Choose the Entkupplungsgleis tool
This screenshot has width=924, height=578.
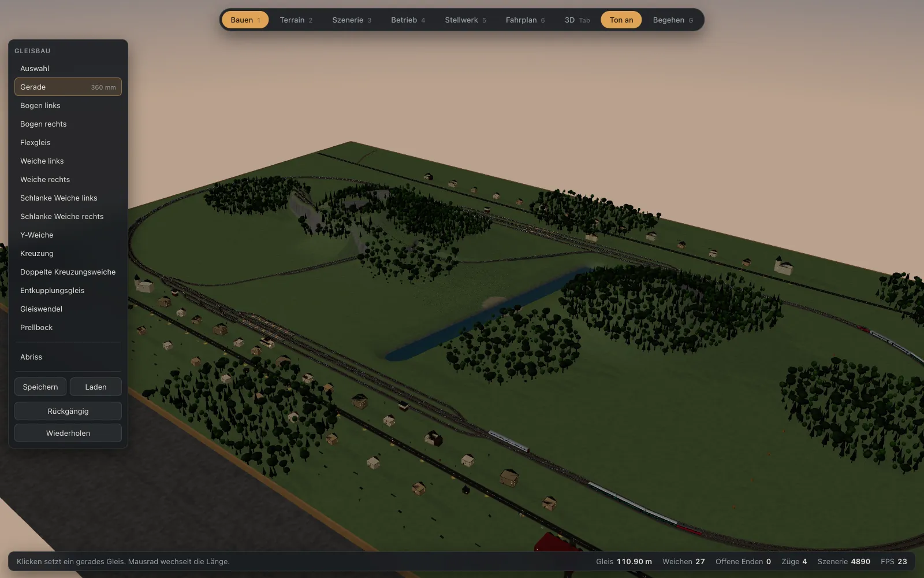coord(68,290)
